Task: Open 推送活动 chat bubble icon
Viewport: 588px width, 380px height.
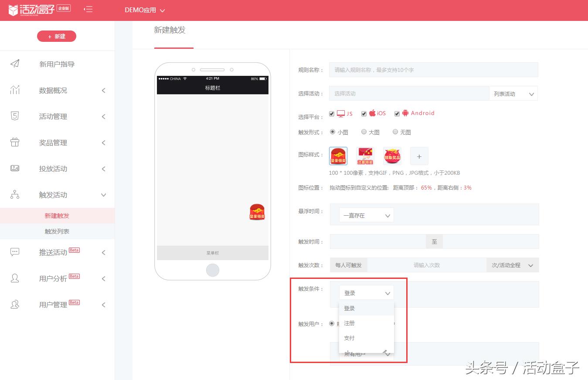Action: tap(14, 252)
